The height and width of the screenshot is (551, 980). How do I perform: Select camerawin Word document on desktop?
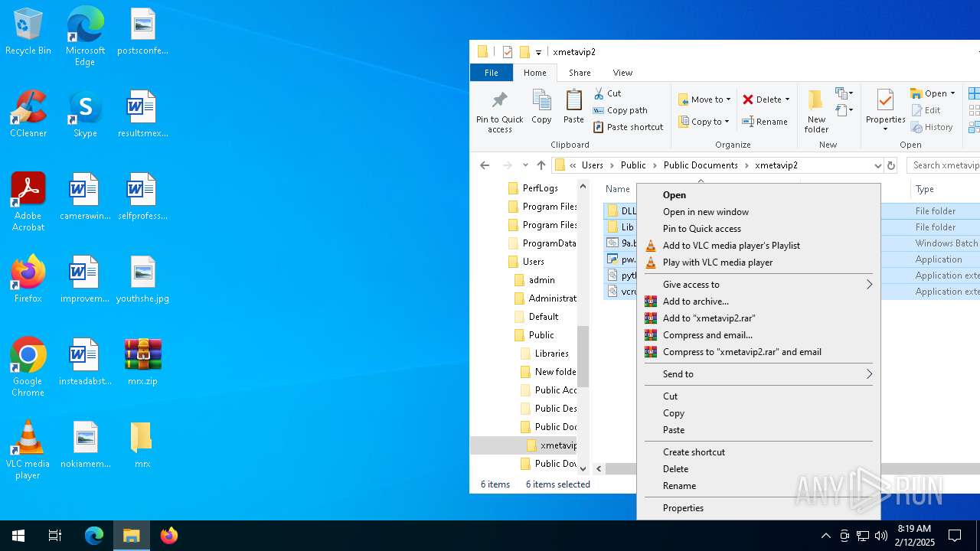click(85, 197)
